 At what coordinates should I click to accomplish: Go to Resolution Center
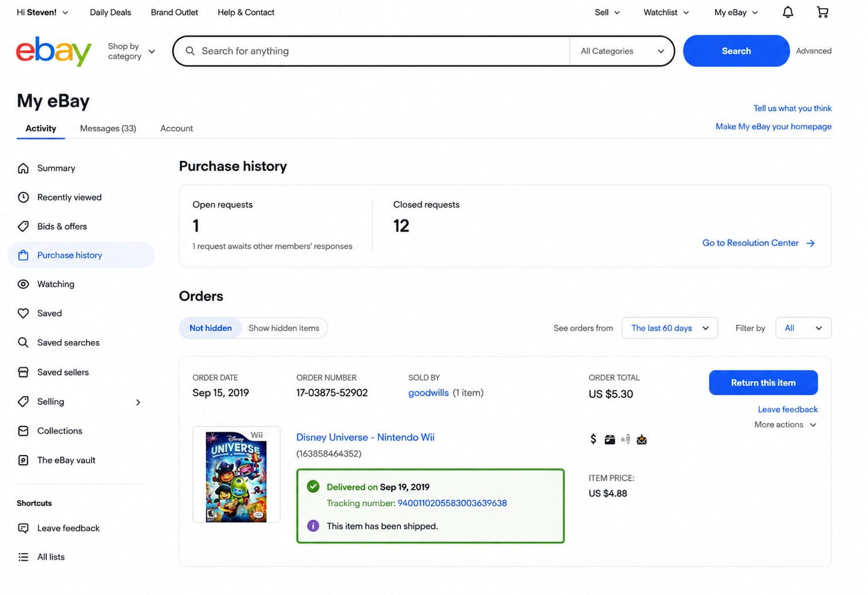pos(759,243)
